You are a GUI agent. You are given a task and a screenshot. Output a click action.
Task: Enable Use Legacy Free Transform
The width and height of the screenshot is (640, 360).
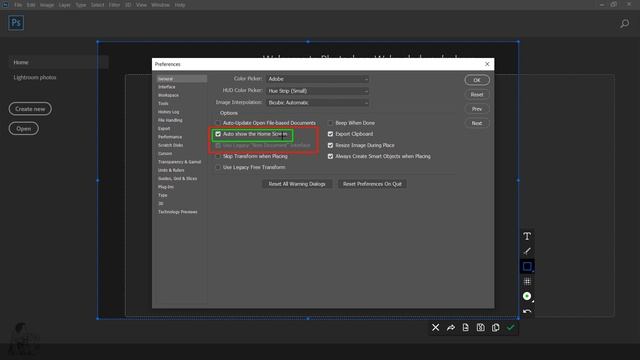pos(218,167)
